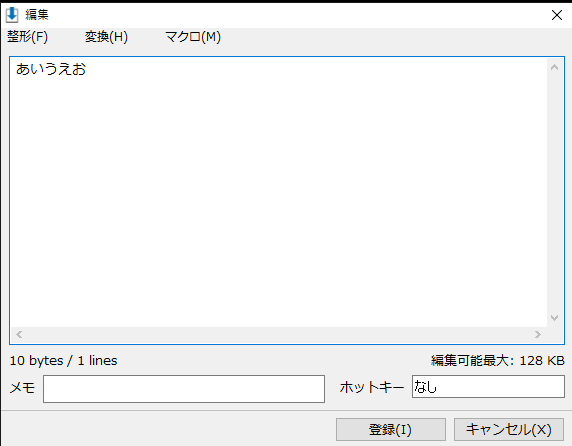Viewport: 572px width, 446px height.
Task: Click the vertical scrollbar up arrow
Action: (554, 67)
